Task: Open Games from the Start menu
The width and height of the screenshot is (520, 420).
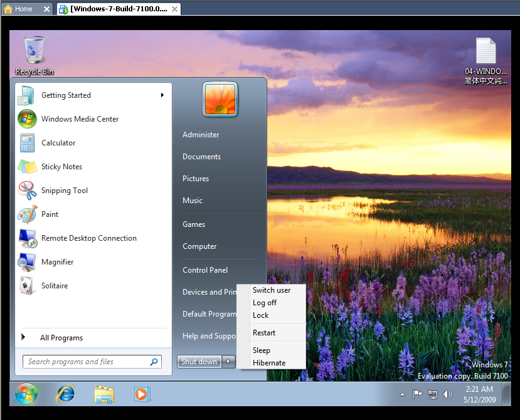Action: 194,224
